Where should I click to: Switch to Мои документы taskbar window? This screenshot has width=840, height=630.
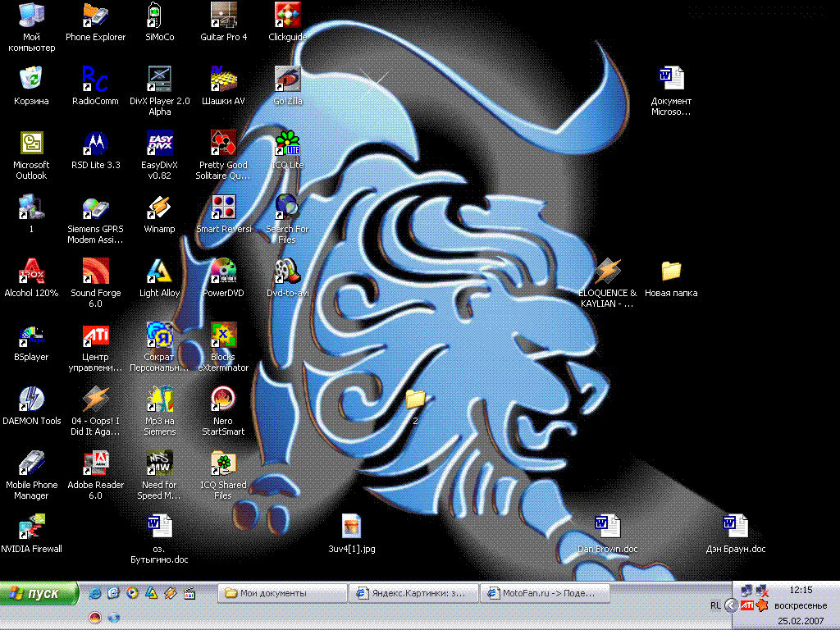click(282, 593)
